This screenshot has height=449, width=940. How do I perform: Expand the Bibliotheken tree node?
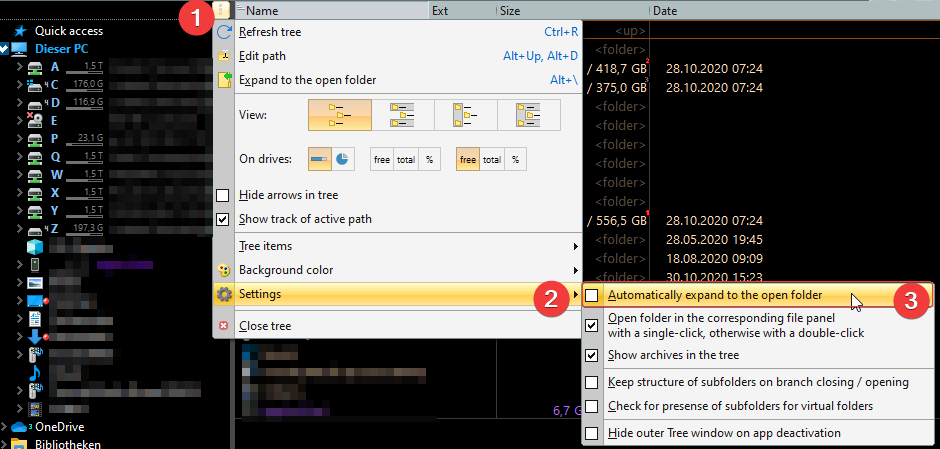[x=5, y=443]
